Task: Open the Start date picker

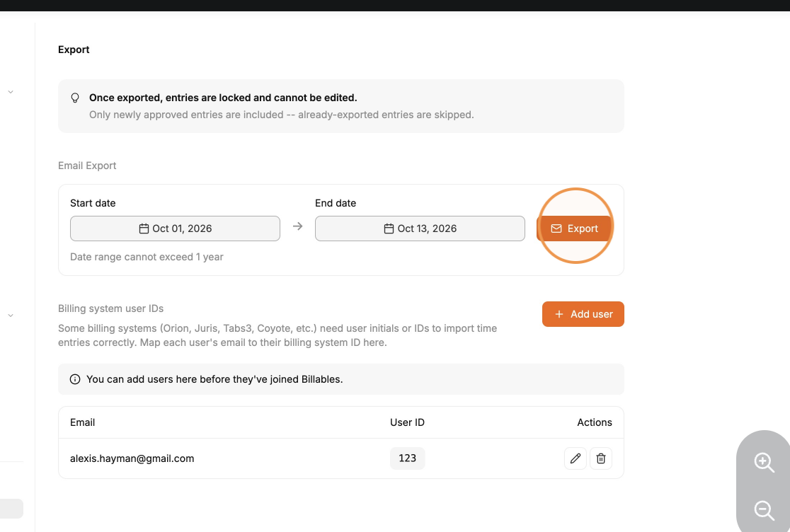Action: click(x=175, y=229)
